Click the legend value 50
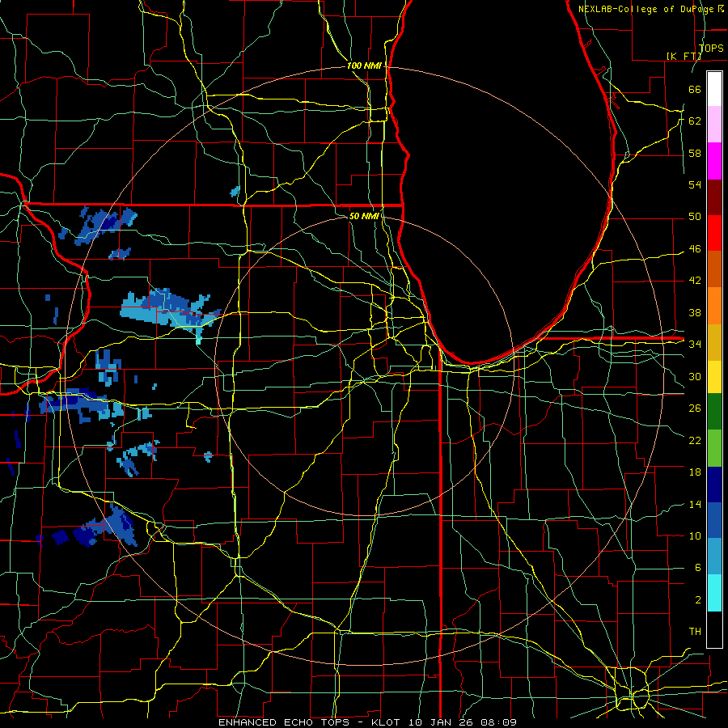The height and width of the screenshot is (728, 728). [x=695, y=217]
